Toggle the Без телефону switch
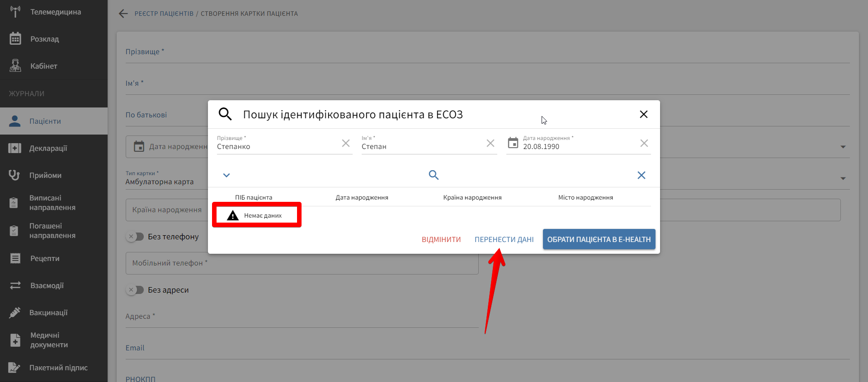This screenshot has width=868, height=382. point(135,237)
